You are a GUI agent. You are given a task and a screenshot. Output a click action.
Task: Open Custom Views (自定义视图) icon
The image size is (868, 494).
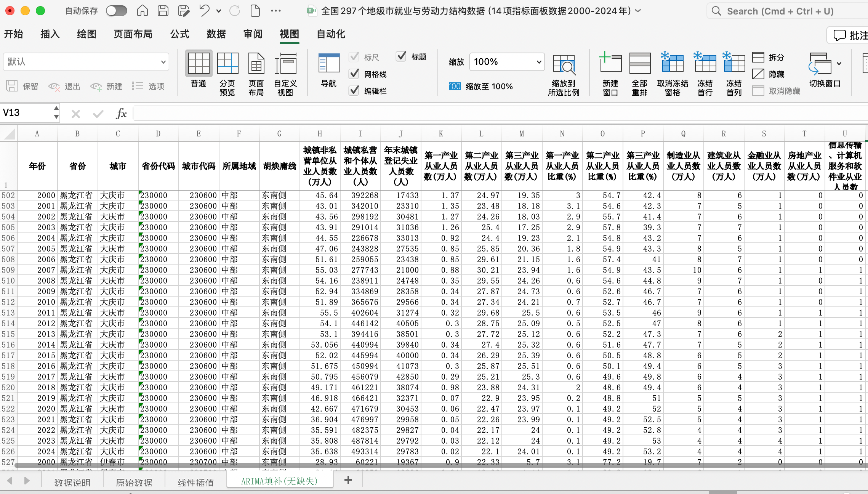285,64
